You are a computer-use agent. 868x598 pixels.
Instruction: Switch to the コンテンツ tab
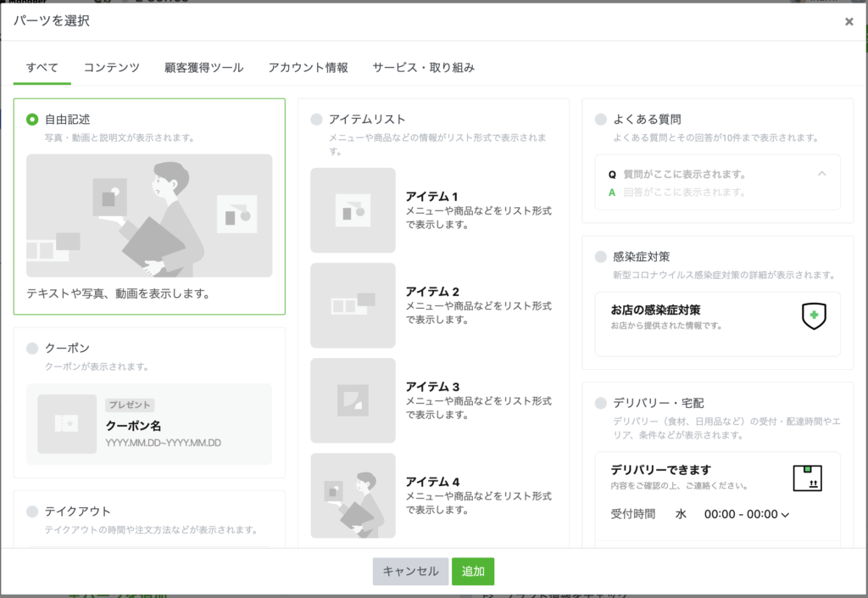pyautogui.click(x=111, y=68)
